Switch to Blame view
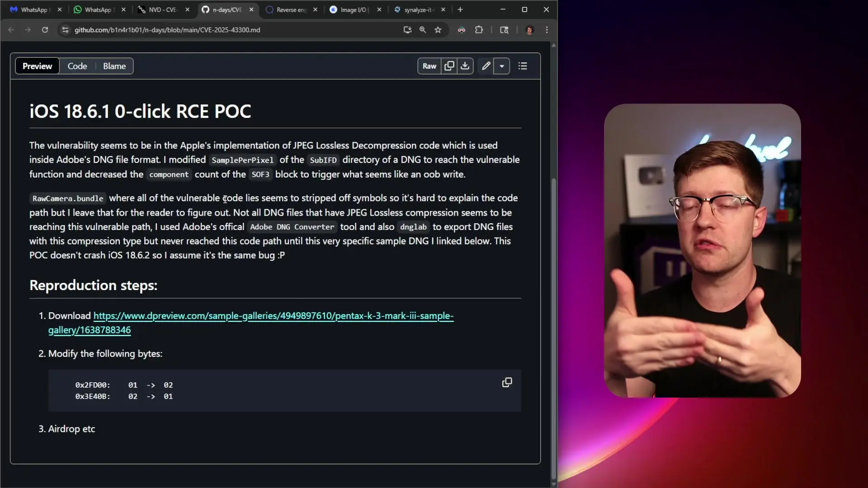 pos(114,66)
